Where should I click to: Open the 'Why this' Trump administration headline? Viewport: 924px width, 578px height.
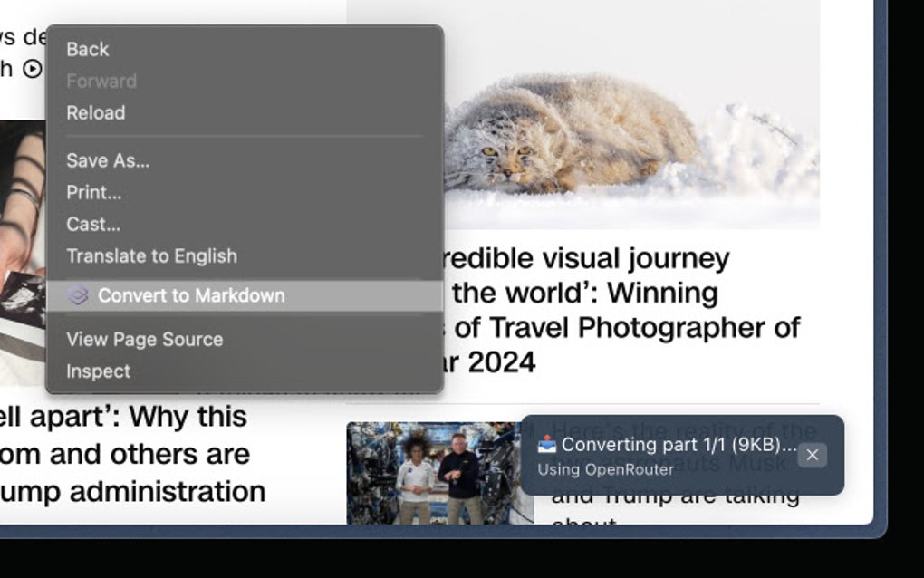click(132, 454)
